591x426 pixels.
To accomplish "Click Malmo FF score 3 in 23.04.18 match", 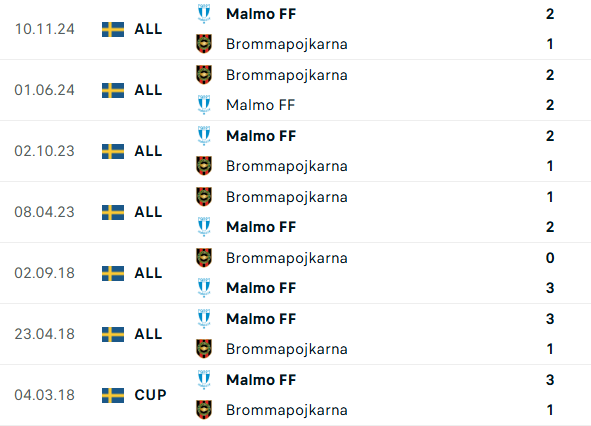I will pyautogui.click(x=550, y=319).
